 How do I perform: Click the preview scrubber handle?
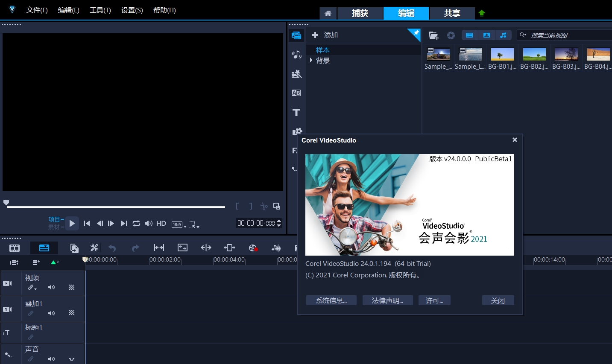[6, 202]
